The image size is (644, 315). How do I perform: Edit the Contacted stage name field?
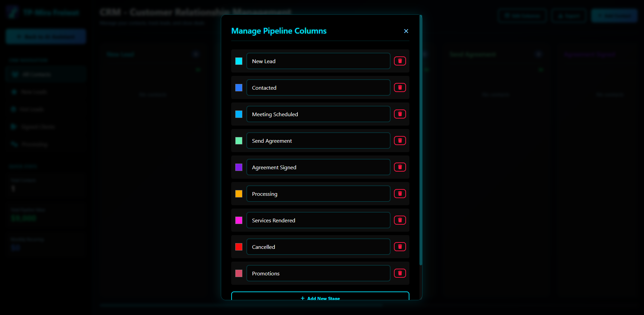click(318, 88)
